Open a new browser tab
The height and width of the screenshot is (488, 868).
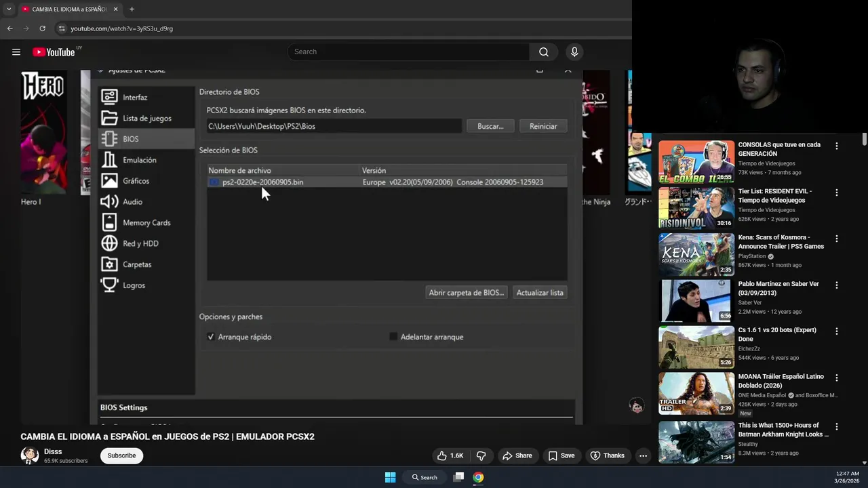point(132,9)
